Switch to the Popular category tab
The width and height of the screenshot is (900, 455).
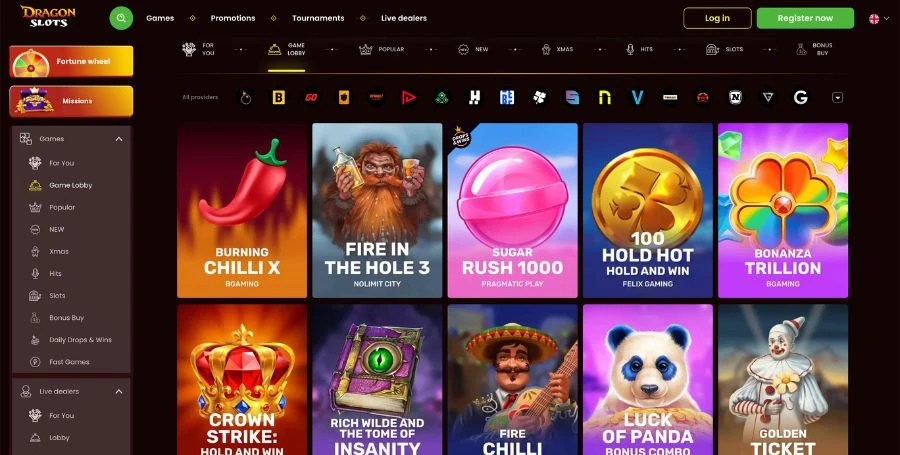coord(382,49)
